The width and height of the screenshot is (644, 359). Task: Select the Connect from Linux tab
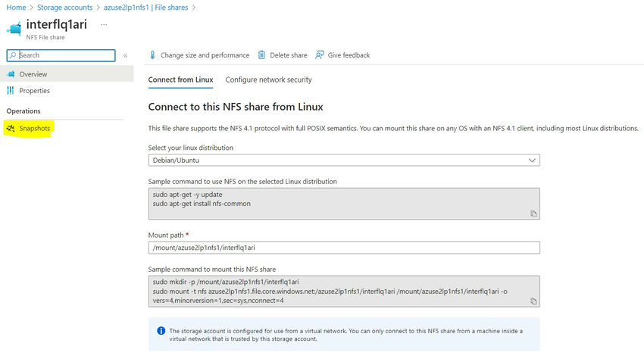180,80
